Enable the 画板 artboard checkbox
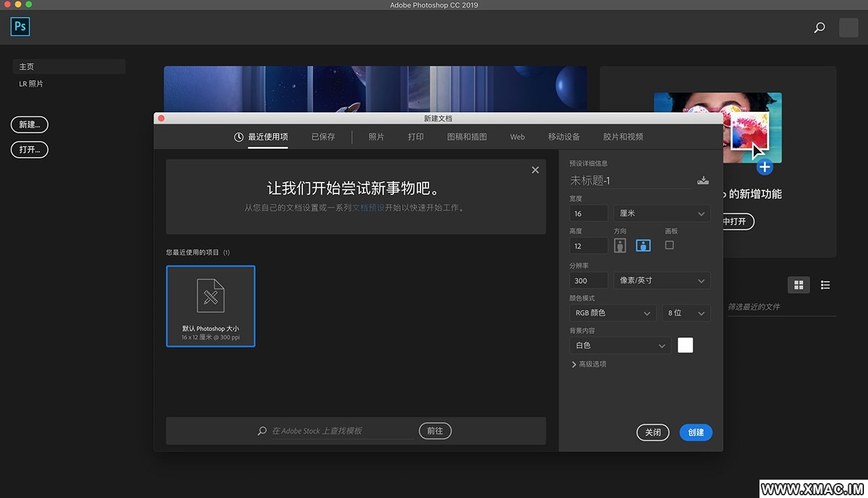The width and height of the screenshot is (868, 498). tap(669, 245)
